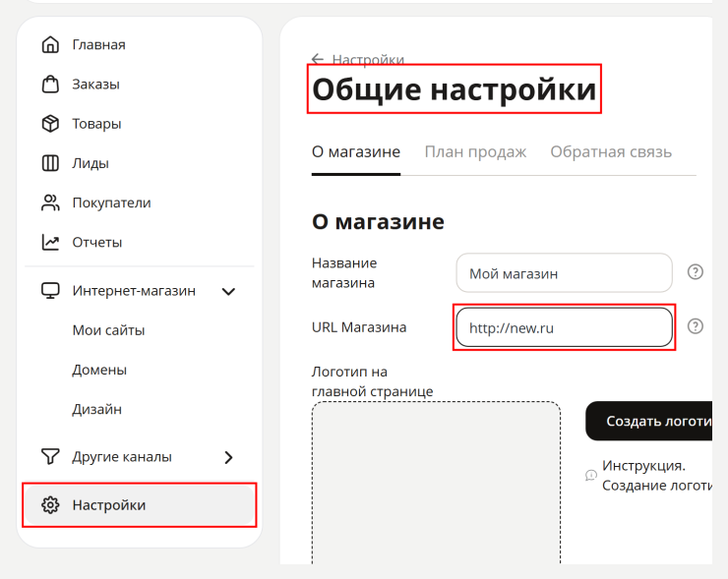
Task: Click the dashed logo upload area
Action: pos(437,483)
